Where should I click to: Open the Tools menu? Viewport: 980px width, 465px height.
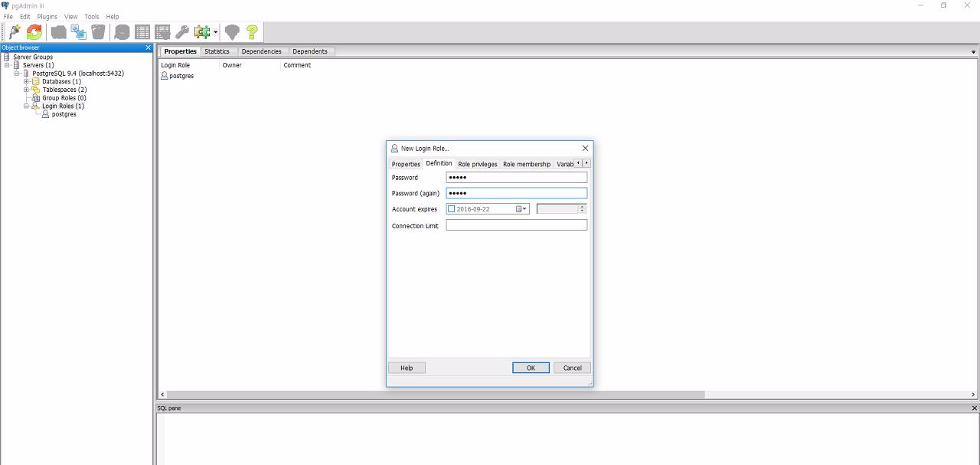[91, 16]
